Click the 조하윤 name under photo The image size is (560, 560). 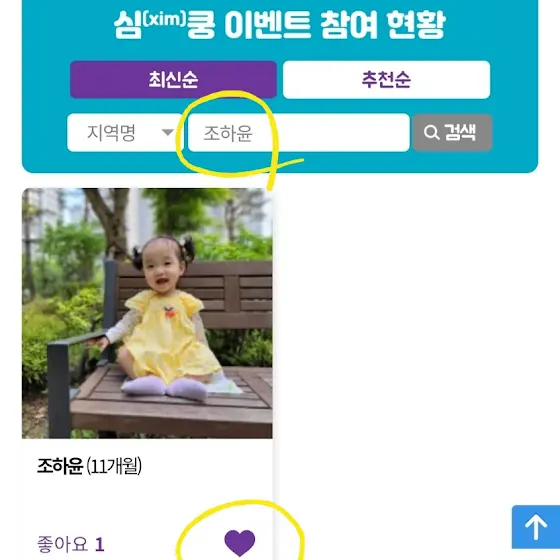point(60,466)
